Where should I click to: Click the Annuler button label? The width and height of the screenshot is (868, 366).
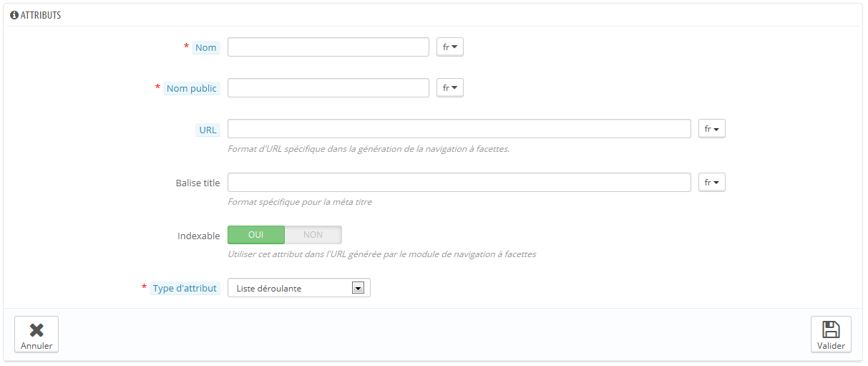tap(36, 346)
